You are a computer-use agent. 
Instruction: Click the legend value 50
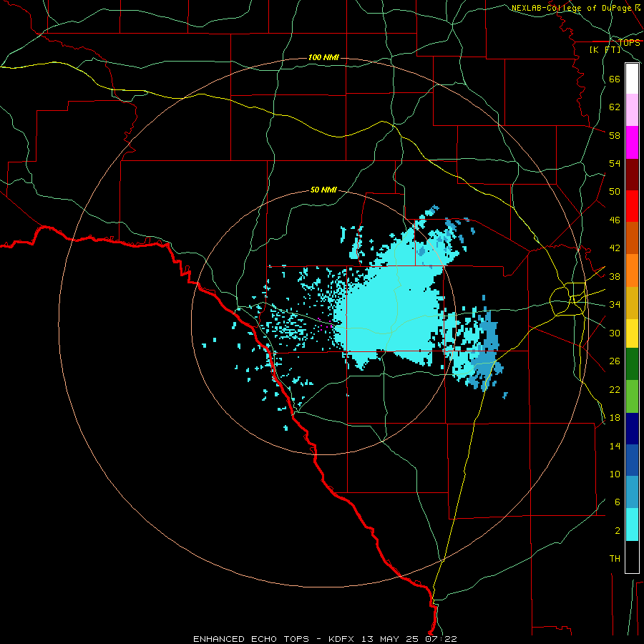tap(615, 192)
